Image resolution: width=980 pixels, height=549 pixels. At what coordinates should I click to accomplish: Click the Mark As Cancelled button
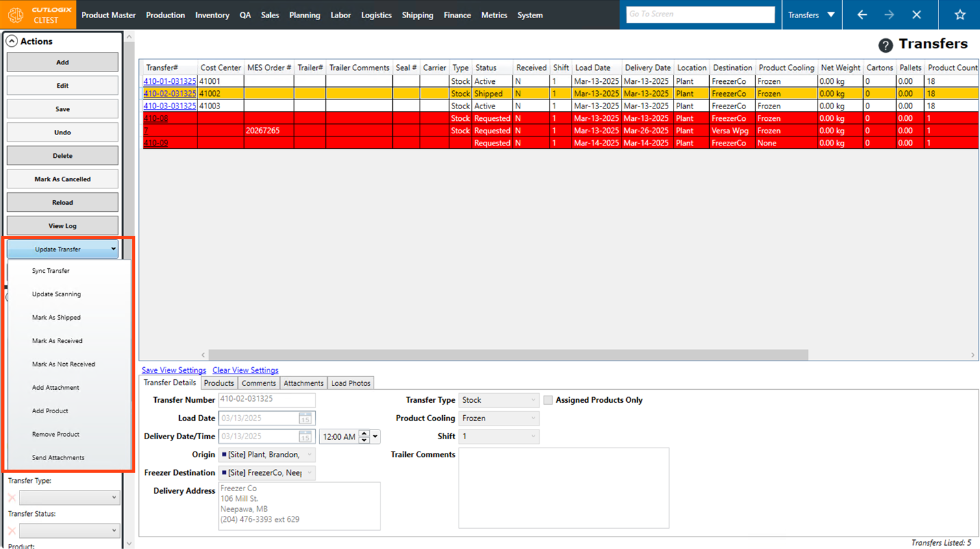[62, 179]
